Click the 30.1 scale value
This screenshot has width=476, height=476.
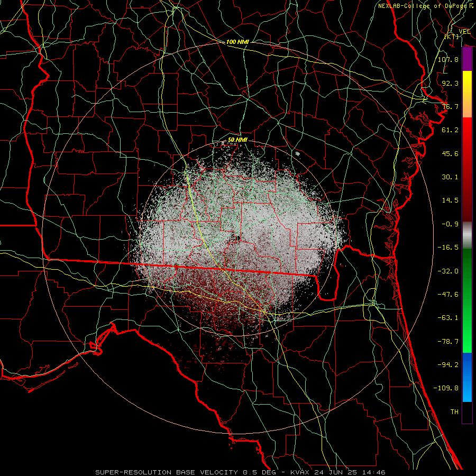click(450, 177)
